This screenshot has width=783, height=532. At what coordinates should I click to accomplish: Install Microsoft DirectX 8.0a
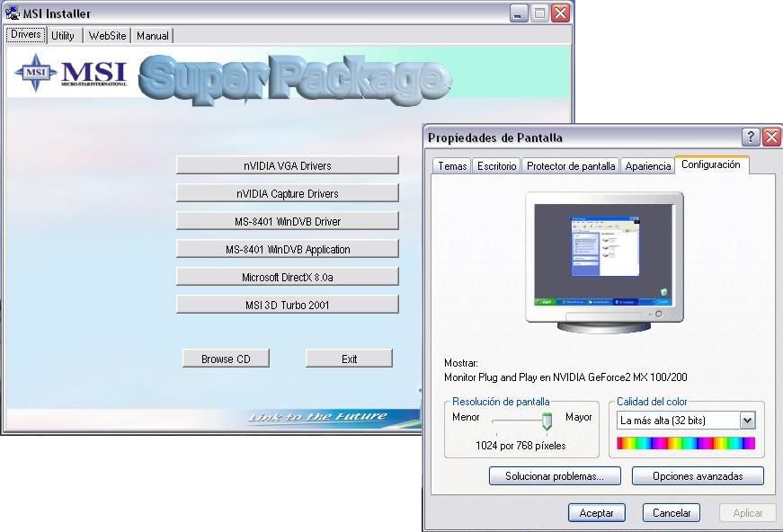coord(287,277)
